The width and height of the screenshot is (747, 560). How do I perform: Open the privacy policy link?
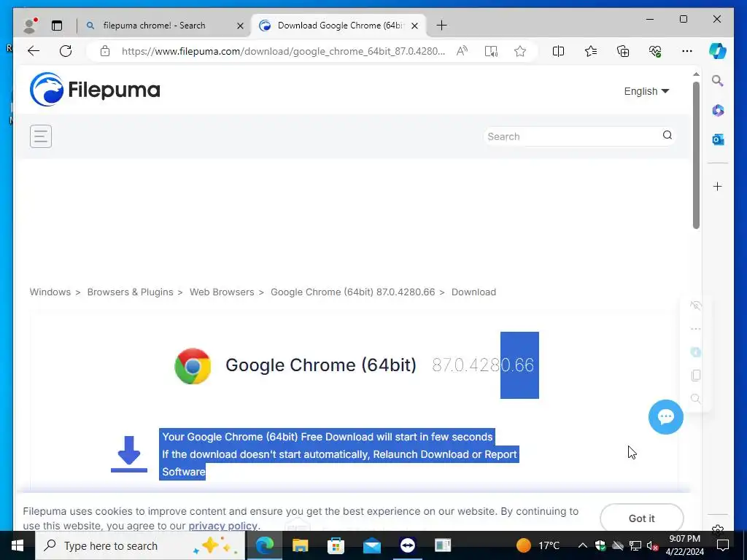click(222, 526)
